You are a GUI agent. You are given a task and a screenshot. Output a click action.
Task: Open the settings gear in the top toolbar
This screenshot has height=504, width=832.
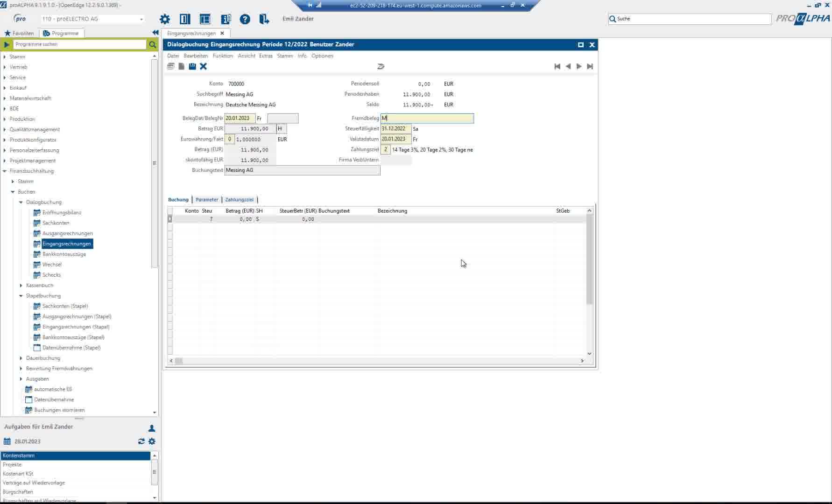(165, 19)
